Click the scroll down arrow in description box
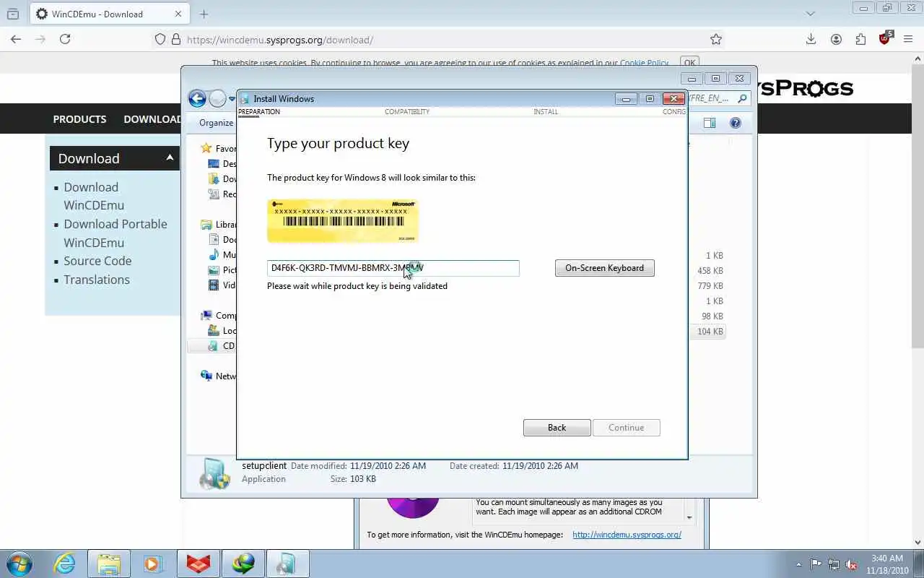This screenshot has width=924, height=578. pos(689,517)
